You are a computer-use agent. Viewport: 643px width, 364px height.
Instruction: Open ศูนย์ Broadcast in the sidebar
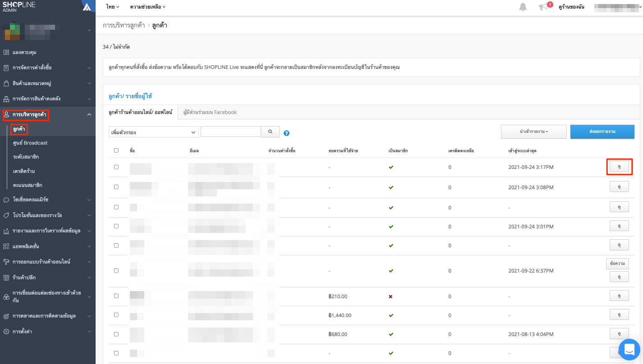click(x=30, y=143)
